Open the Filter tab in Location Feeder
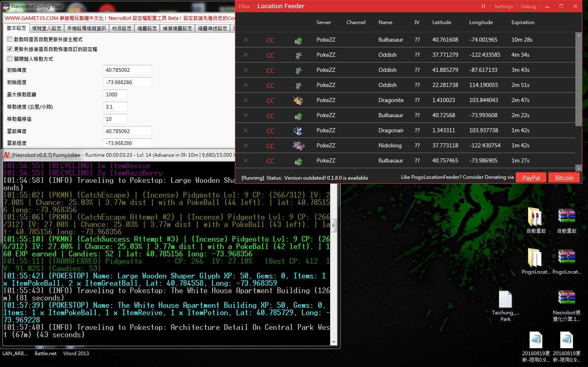 coord(244,7)
